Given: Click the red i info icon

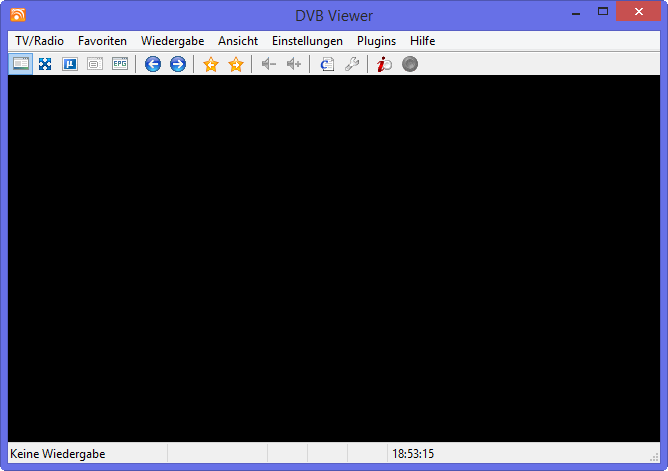Looking at the screenshot, I should click(x=384, y=64).
